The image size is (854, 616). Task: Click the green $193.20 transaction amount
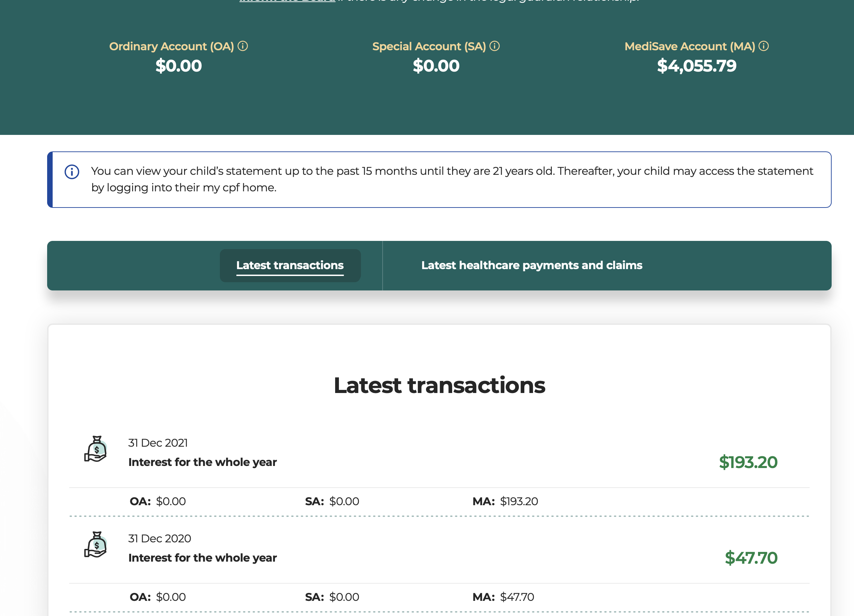click(748, 462)
